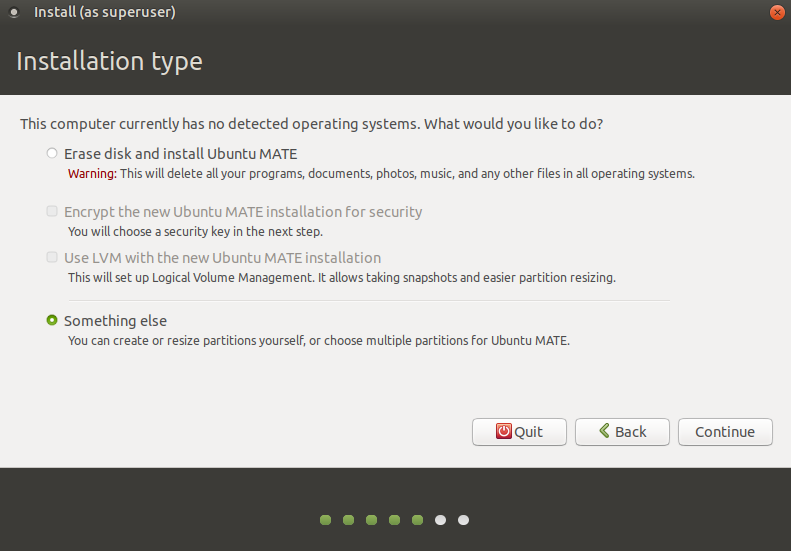
Task: Click the Quit button
Action: point(519,431)
